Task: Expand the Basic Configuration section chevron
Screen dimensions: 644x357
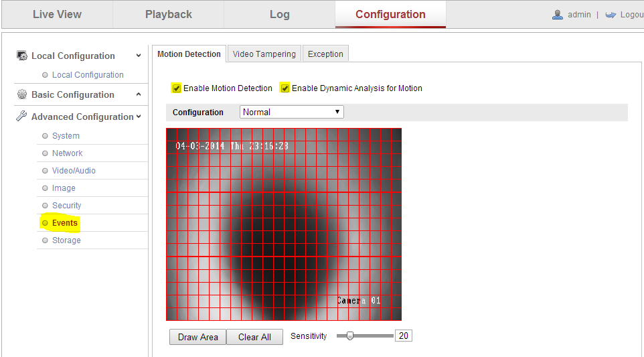Action: 139,95
